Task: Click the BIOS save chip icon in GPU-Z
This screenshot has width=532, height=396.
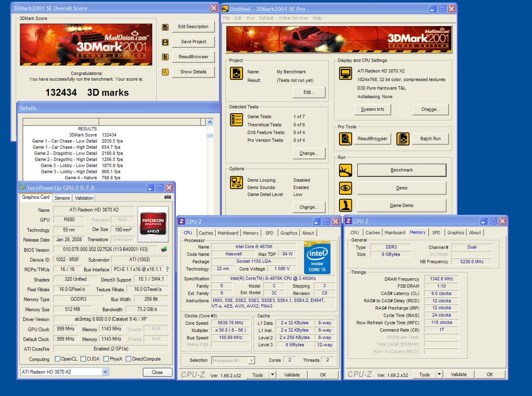Action: pos(164,249)
